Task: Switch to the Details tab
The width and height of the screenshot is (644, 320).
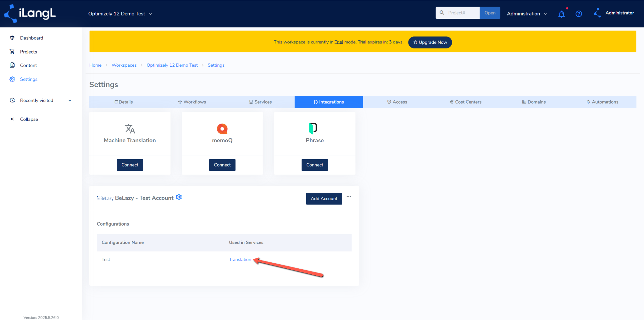Action: (124, 102)
